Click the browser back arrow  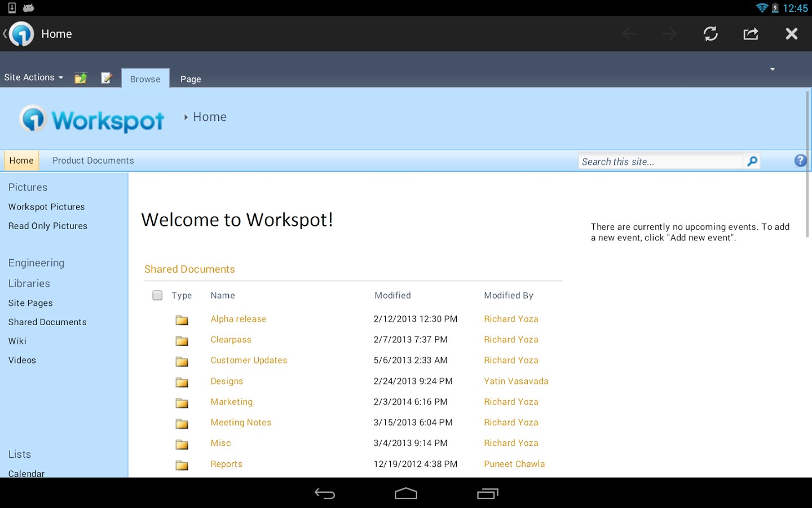tap(629, 34)
